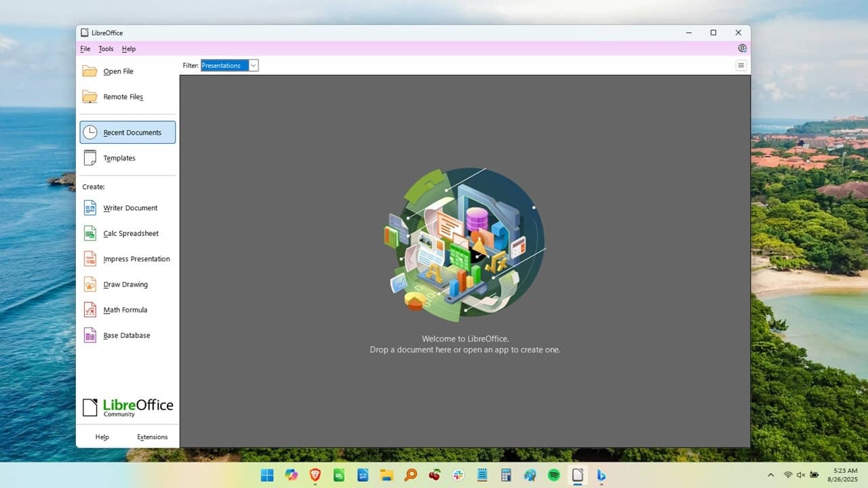The image size is (868, 488).
Task: Expand the Filter combo box arrow
Action: click(253, 65)
